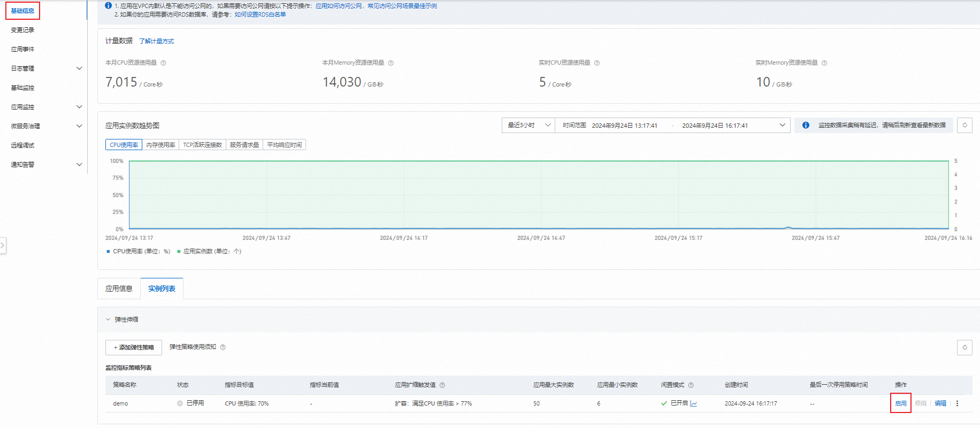980x428 pixels.
Task: Select the CPU使用率 chart tab
Action: coord(124,145)
